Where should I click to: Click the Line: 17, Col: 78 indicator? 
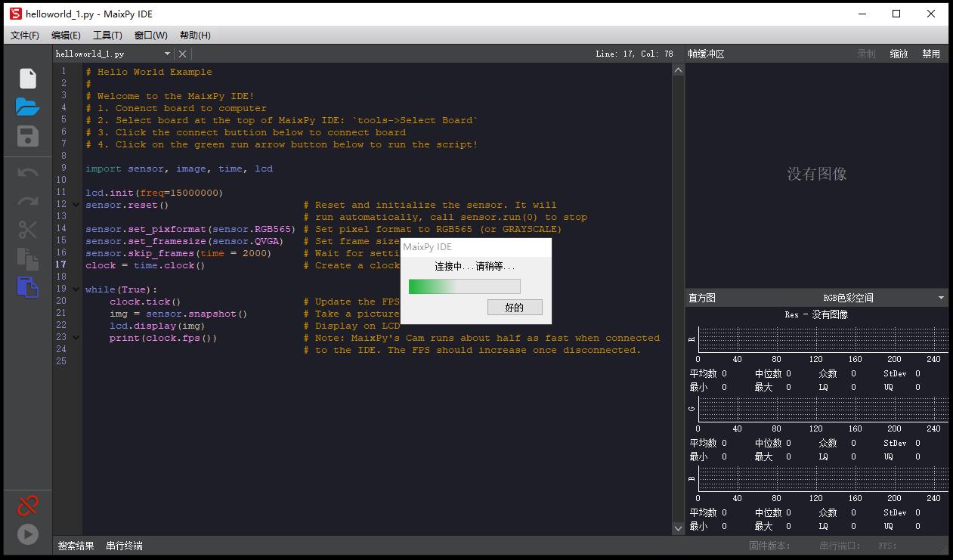pos(634,54)
